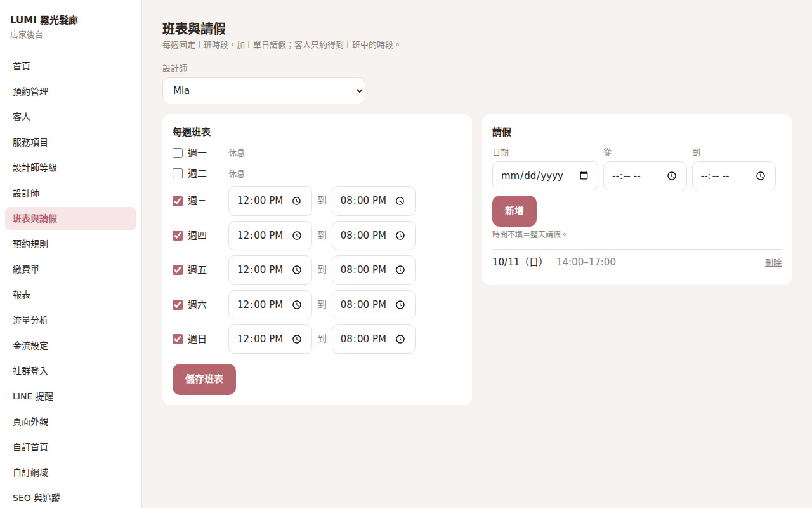Viewport: 812px width, 508px height.
Task: Enable the 週一 checkbox
Action: (178, 153)
